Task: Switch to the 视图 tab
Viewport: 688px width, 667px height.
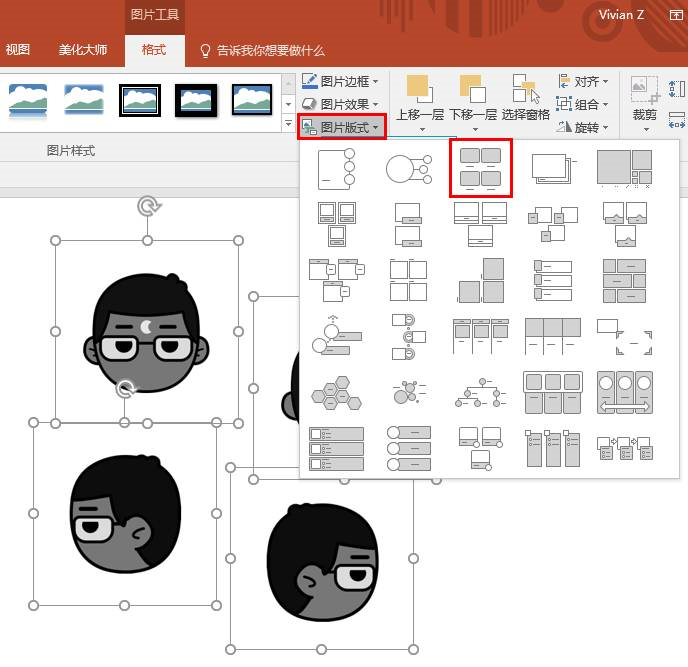Action: (18, 50)
